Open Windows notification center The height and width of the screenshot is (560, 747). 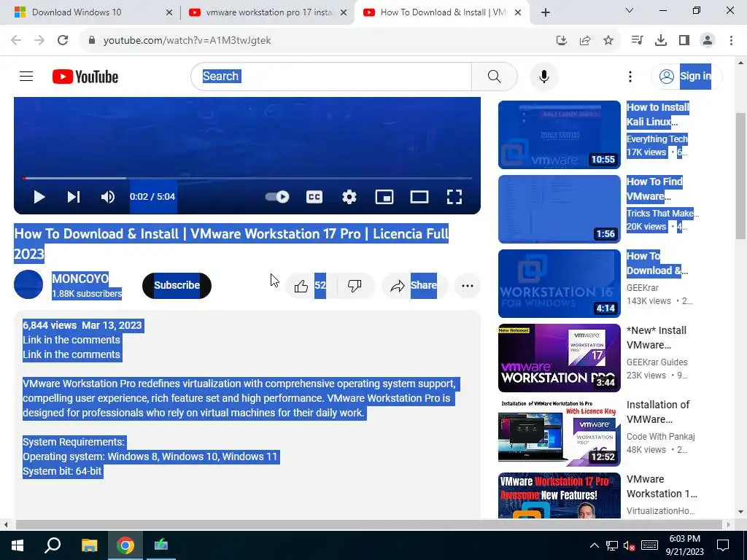tap(723, 545)
